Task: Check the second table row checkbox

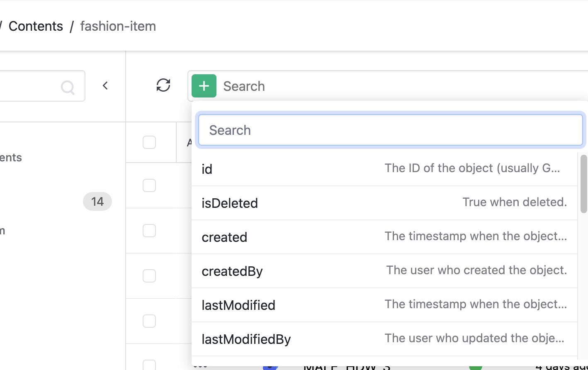Action: (149, 231)
